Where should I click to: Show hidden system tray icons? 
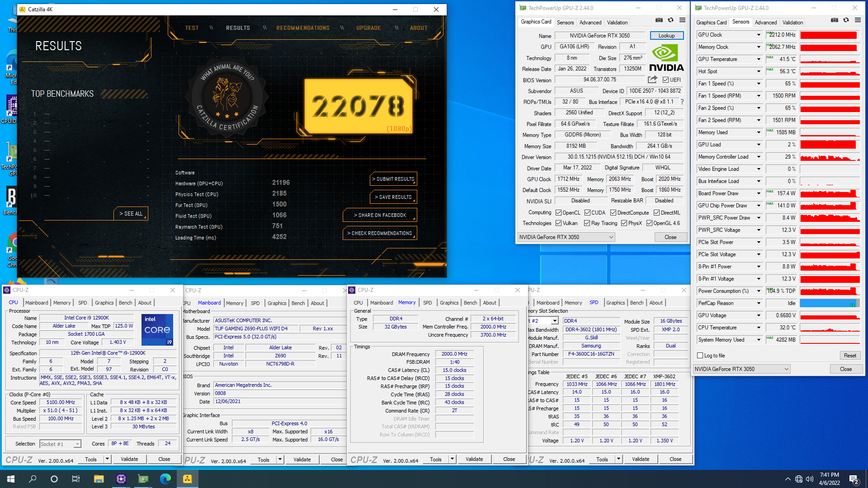coord(788,479)
